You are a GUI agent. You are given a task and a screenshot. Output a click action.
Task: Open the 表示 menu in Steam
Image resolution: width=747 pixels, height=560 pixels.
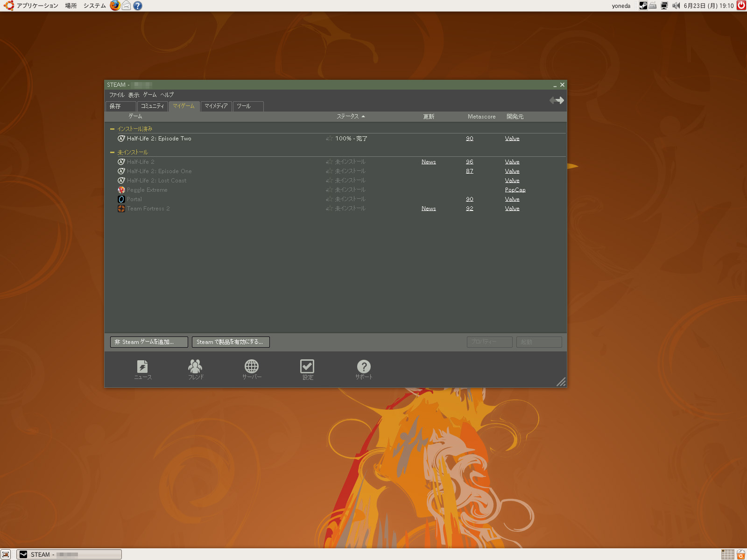tap(134, 95)
